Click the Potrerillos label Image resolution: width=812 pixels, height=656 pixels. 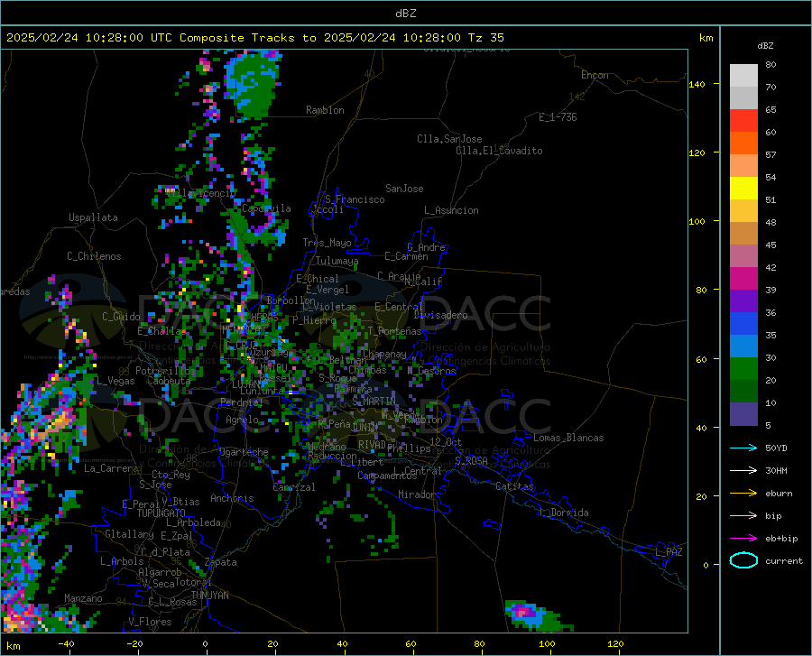pyautogui.click(x=165, y=371)
